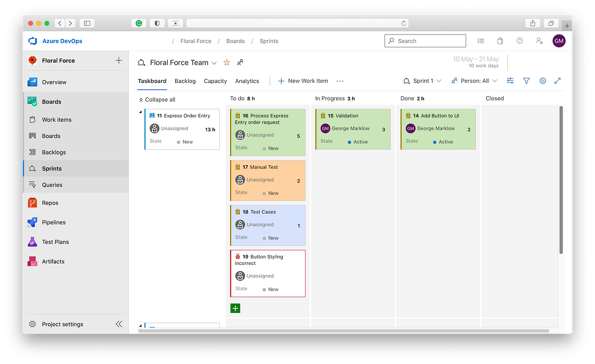Collapse the Express Order Entry story row

click(x=140, y=111)
